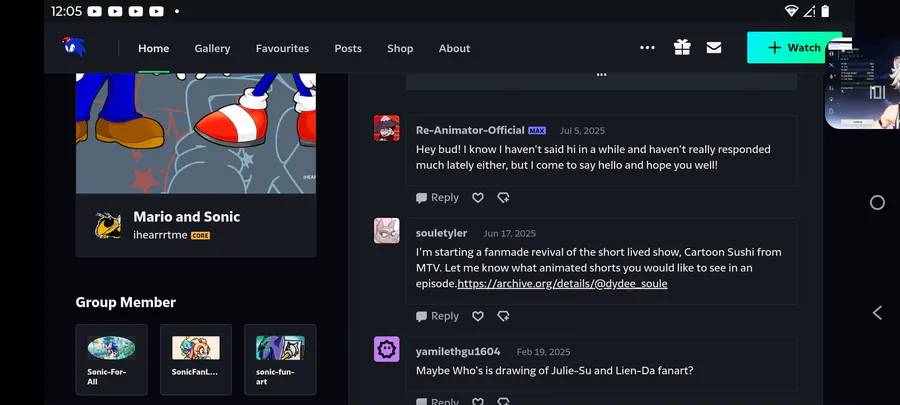Open the sonic-fun-art group card

[x=280, y=360]
